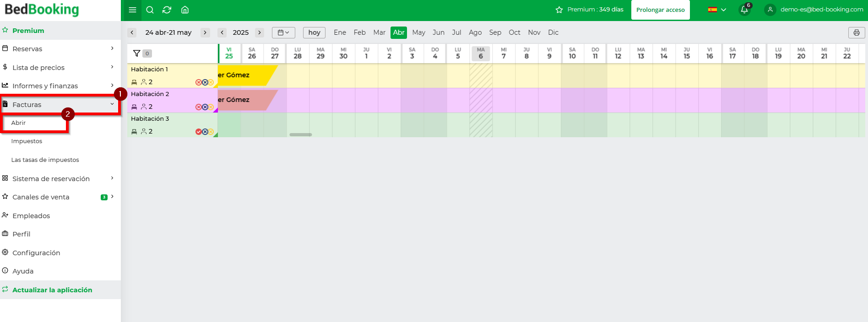Open demo-es@bed-booking.com account
This screenshot has width=868, height=322.
pyautogui.click(x=821, y=10)
